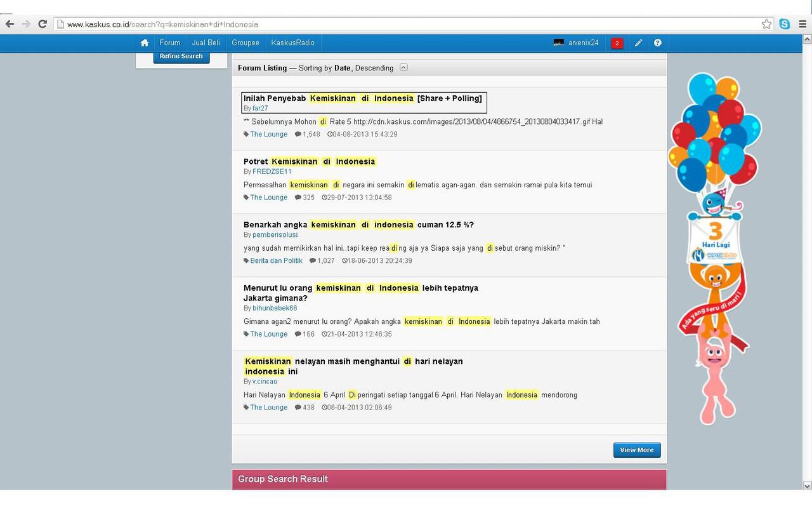
Task: Go back using the browser back arrow
Action: pos(10,24)
